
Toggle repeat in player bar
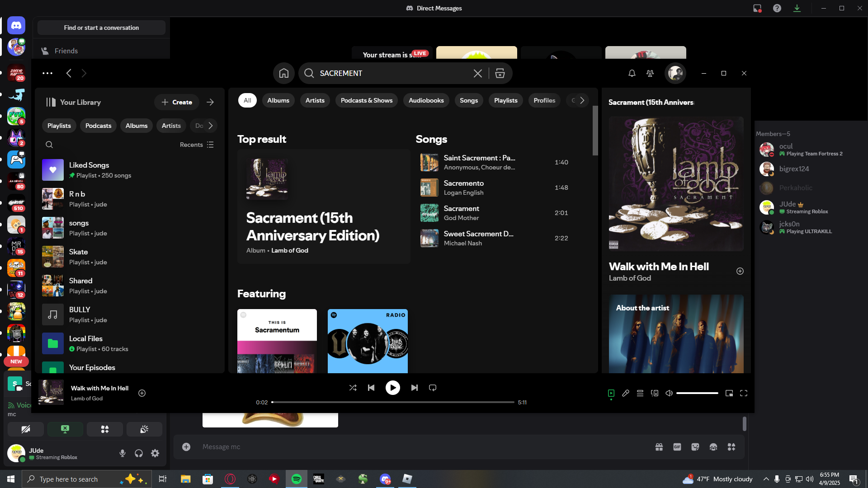point(433,388)
